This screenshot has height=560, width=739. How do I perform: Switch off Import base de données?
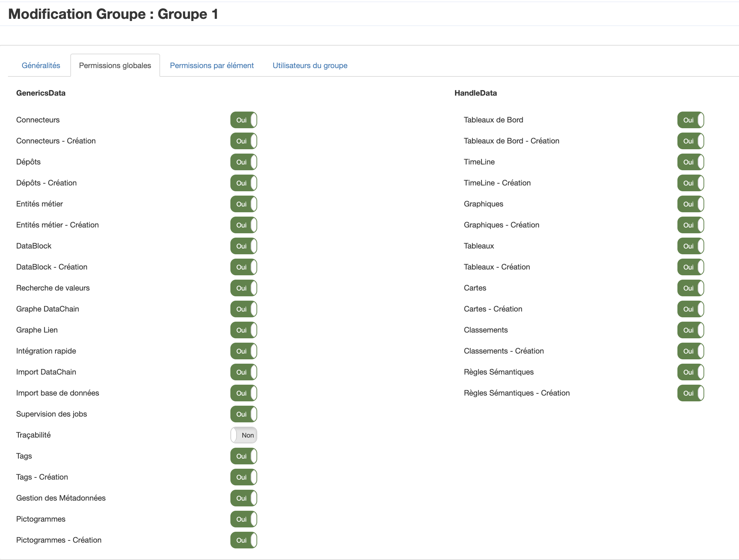point(243,393)
